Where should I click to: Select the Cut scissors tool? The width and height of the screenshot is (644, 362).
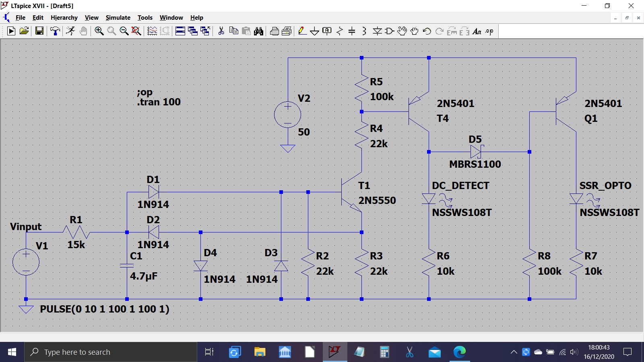[x=221, y=31]
